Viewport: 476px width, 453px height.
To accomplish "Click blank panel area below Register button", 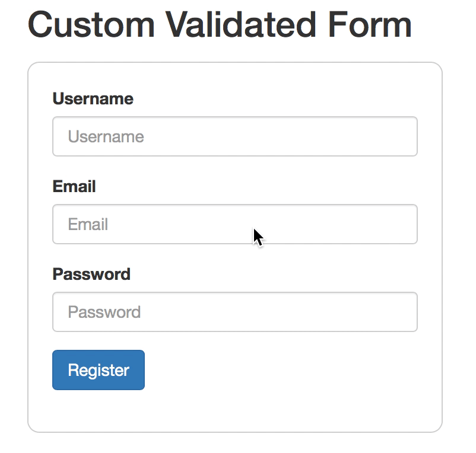I will (235, 411).
